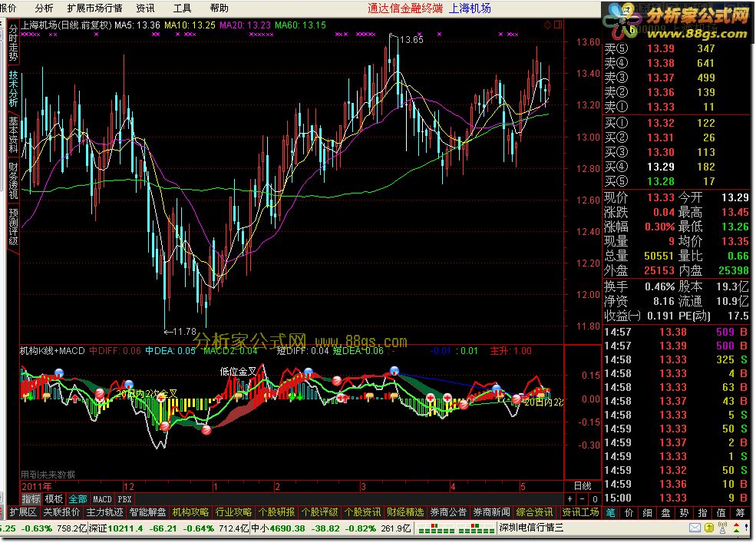Select the 技术分析 sidebar tab

[13, 89]
